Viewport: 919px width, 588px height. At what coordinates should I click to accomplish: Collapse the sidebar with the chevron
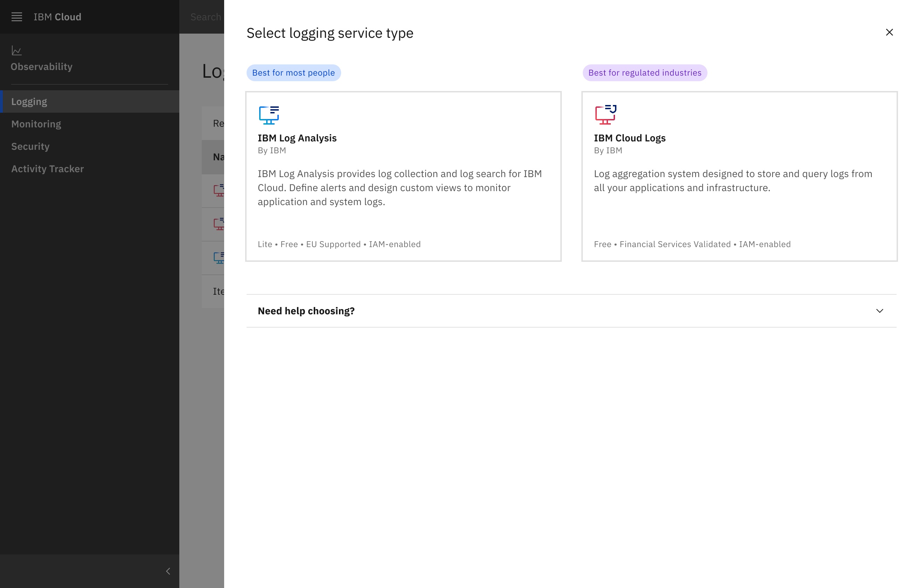[168, 571]
